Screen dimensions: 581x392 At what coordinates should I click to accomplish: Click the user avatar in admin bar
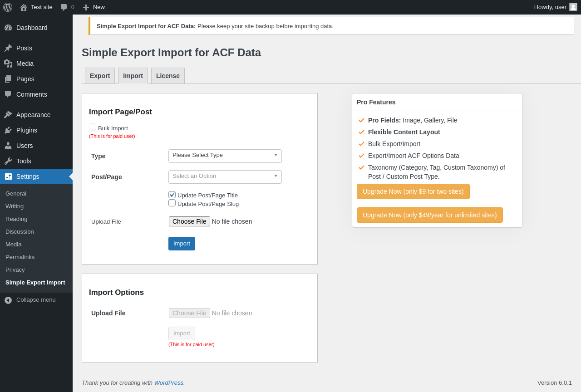click(573, 7)
